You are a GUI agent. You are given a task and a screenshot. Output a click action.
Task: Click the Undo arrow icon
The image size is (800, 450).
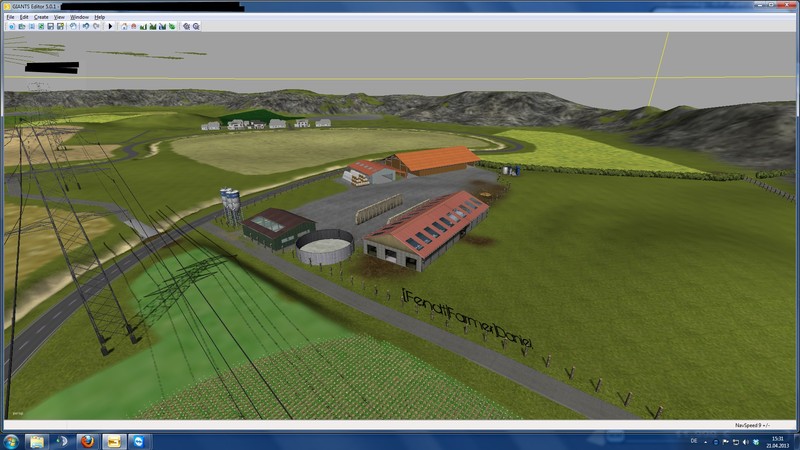tap(86, 26)
